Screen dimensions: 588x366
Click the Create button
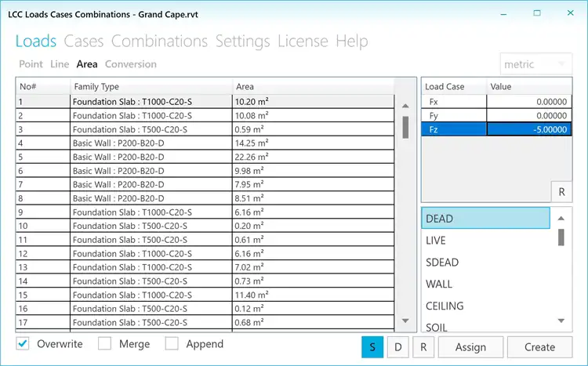(539, 346)
